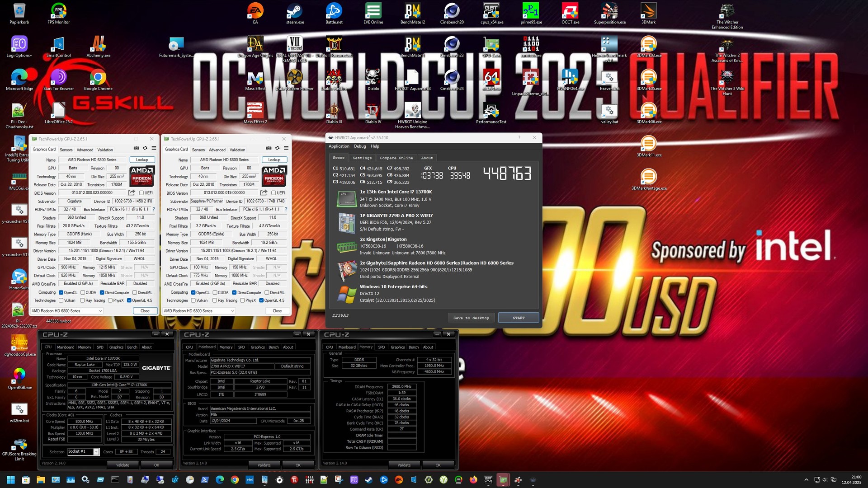Share BIOS icon in the left GPU-Z window
The image size is (868, 488).
(x=132, y=193)
